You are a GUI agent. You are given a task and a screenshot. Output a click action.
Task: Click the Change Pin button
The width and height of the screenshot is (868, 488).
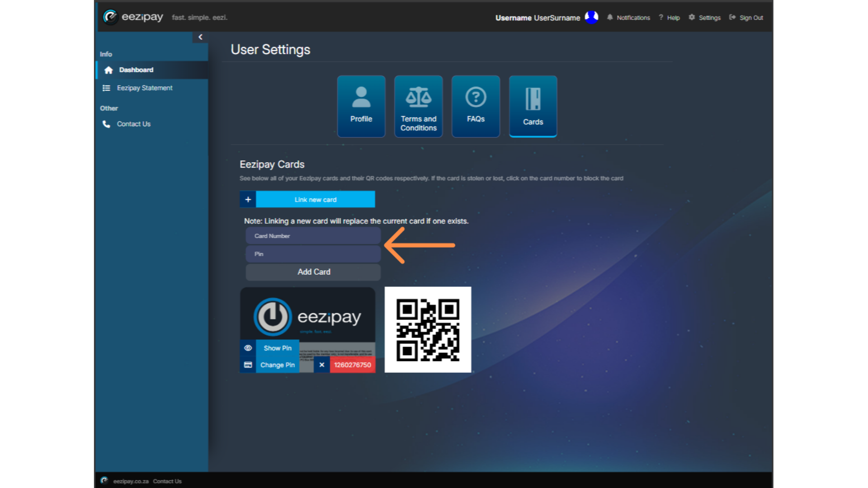coord(278,365)
